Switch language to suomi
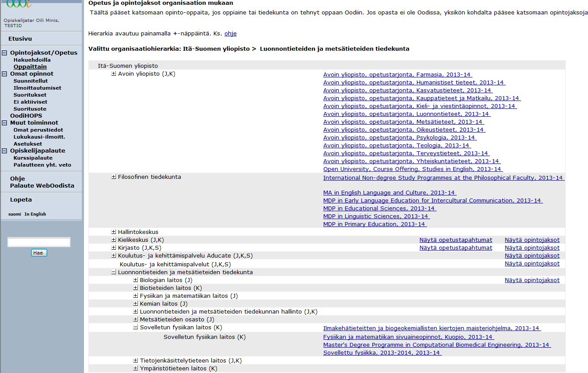This screenshot has height=373, width=588. click(x=14, y=214)
